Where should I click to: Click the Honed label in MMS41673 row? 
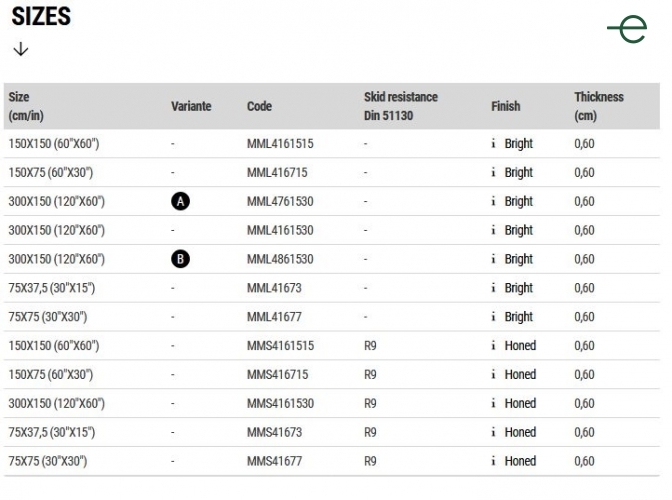coord(520,432)
